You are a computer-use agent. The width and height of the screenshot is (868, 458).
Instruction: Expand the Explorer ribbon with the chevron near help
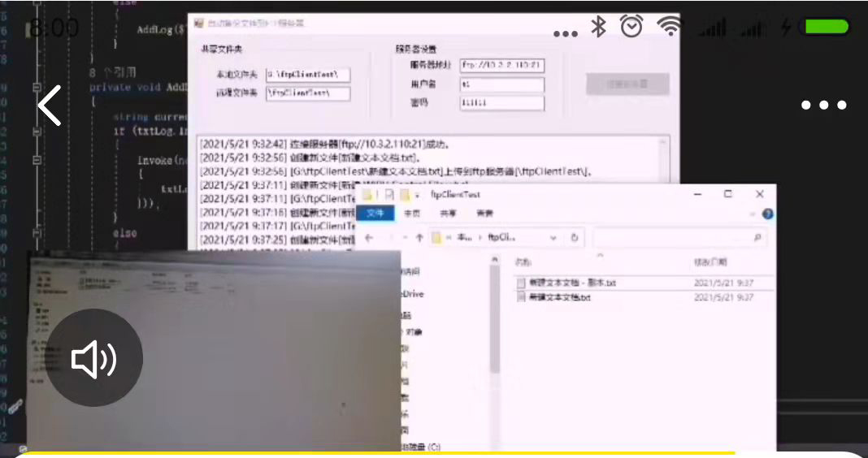pos(753,214)
